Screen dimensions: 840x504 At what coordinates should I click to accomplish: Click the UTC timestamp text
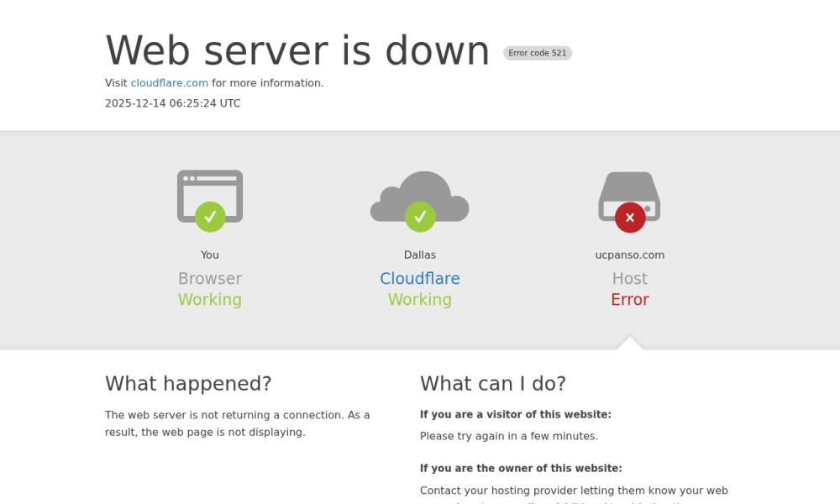point(172,103)
